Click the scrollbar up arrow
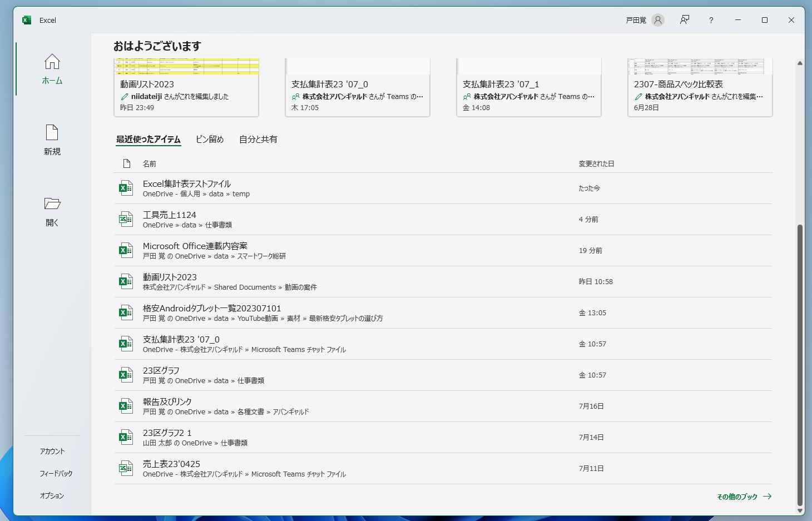Image resolution: width=812 pixels, height=521 pixels. pyautogui.click(x=800, y=63)
